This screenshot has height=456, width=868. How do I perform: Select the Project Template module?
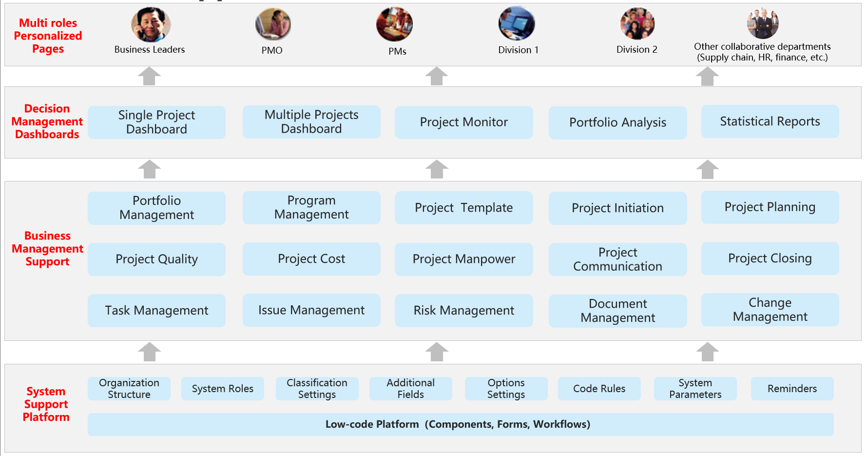463,208
